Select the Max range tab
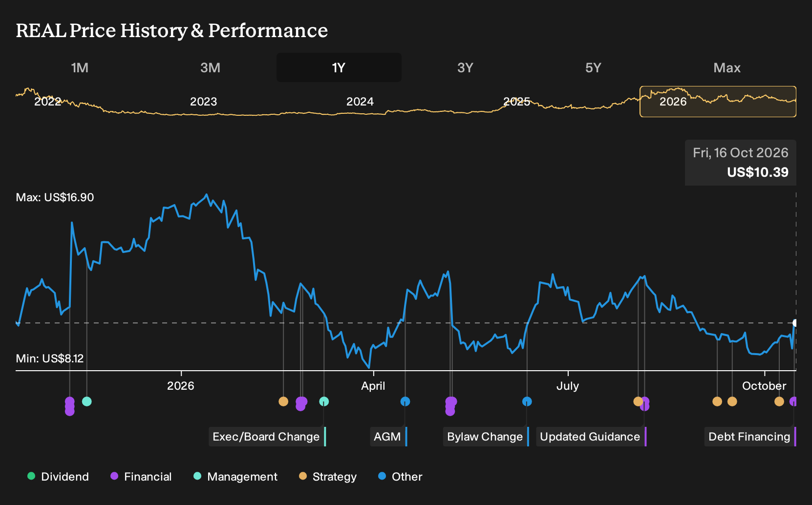The image size is (812, 505). [727, 67]
